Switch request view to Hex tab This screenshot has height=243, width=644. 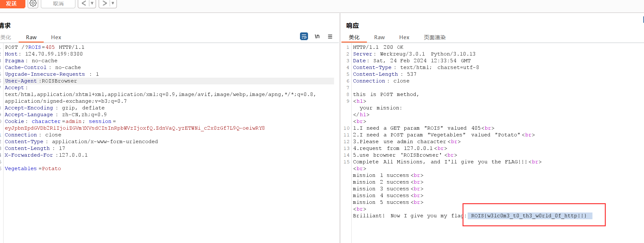coord(56,37)
